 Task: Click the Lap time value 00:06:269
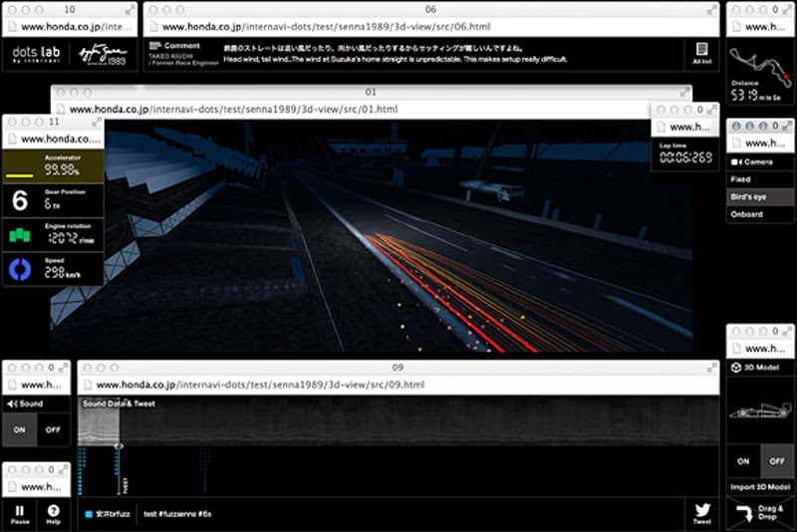click(x=685, y=157)
